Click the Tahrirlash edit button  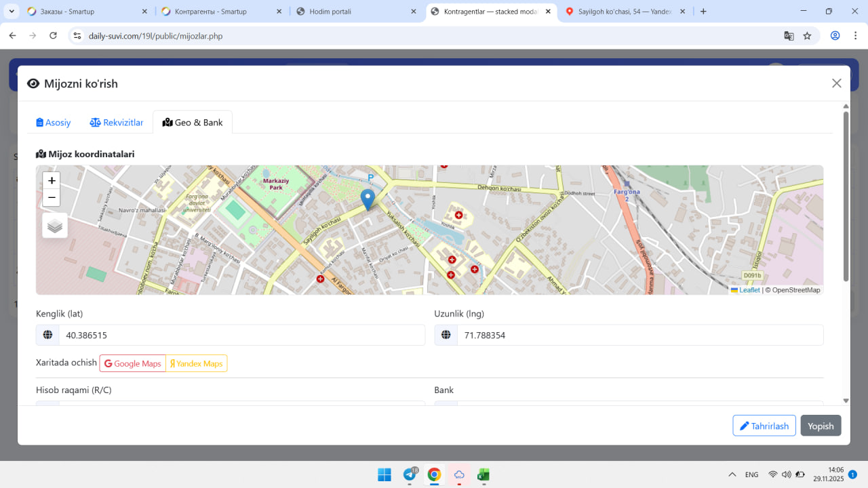(764, 426)
